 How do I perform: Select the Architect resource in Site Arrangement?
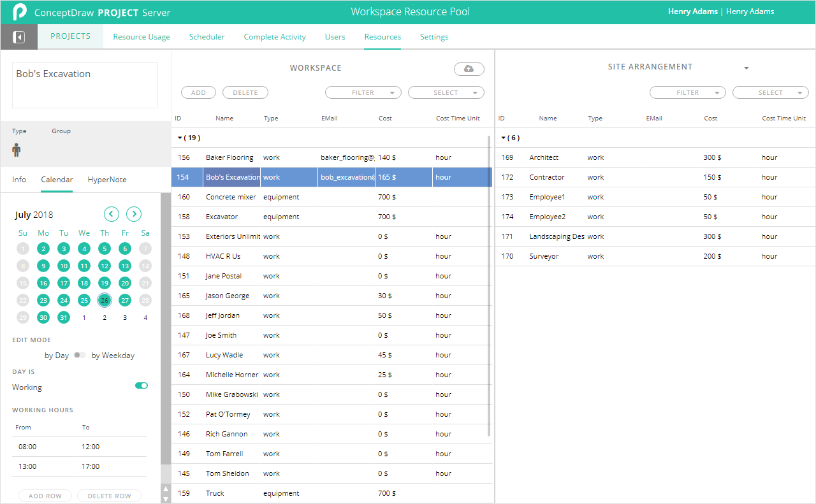(655, 157)
